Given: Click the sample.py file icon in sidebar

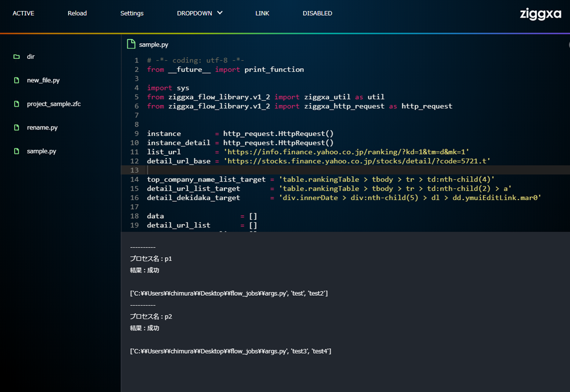Looking at the screenshot, I should pyautogui.click(x=16, y=151).
